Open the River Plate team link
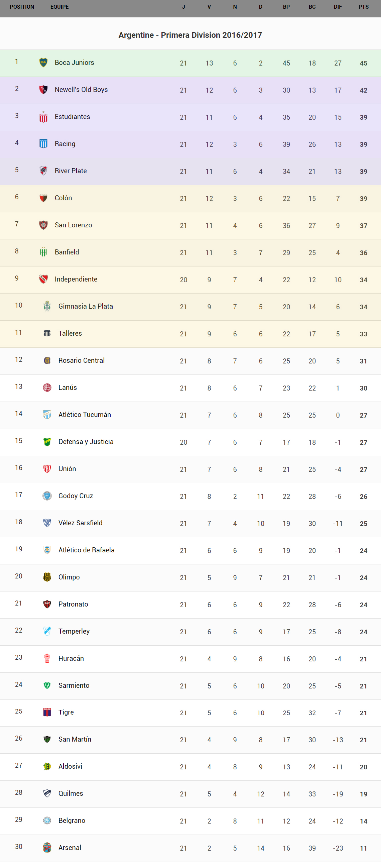The image size is (381, 868). click(x=71, y=171)
